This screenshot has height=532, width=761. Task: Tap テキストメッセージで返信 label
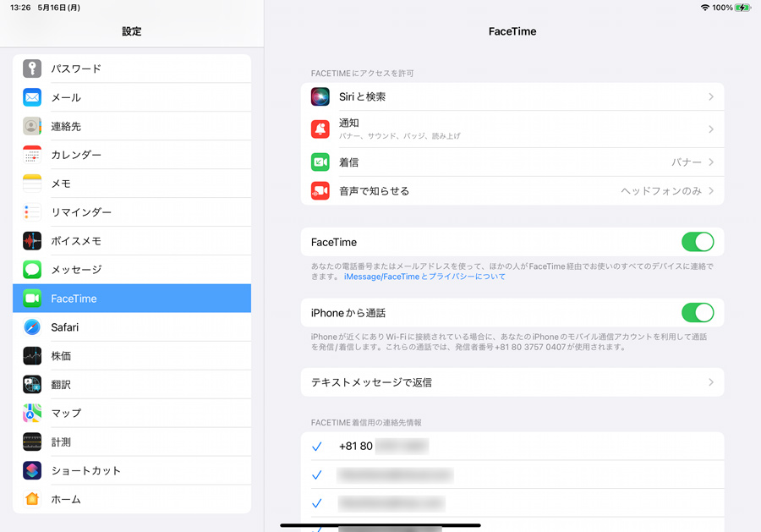(371, 382)
